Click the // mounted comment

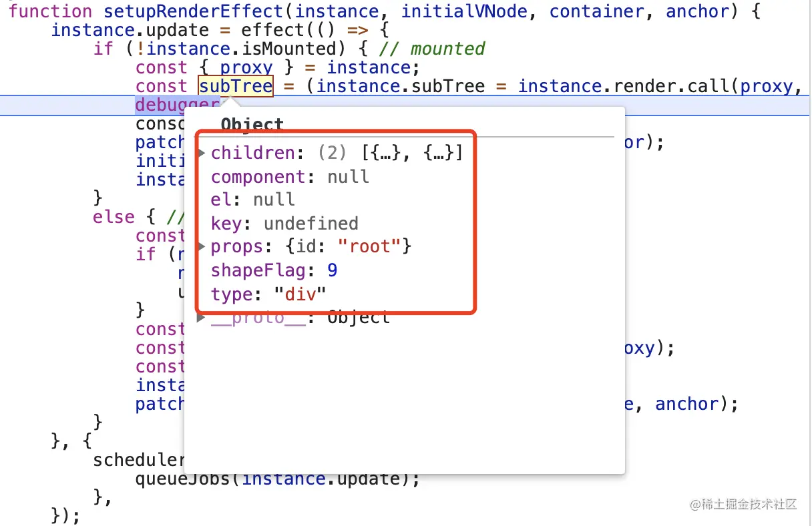432,49
